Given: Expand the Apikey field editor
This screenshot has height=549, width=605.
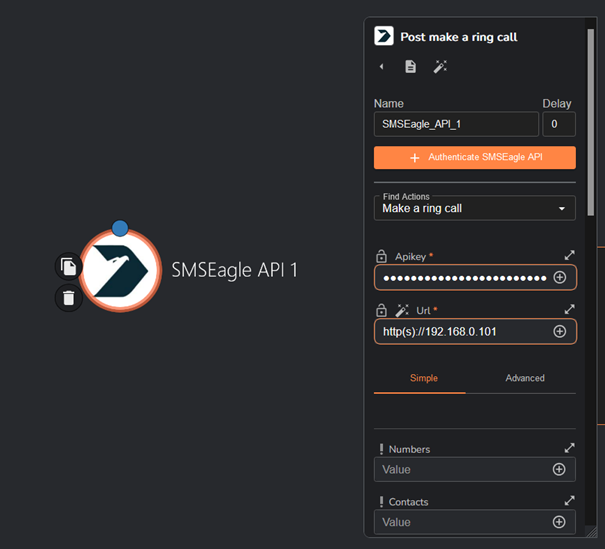Looking at the screenshot, I should click(x=570, y=255).
